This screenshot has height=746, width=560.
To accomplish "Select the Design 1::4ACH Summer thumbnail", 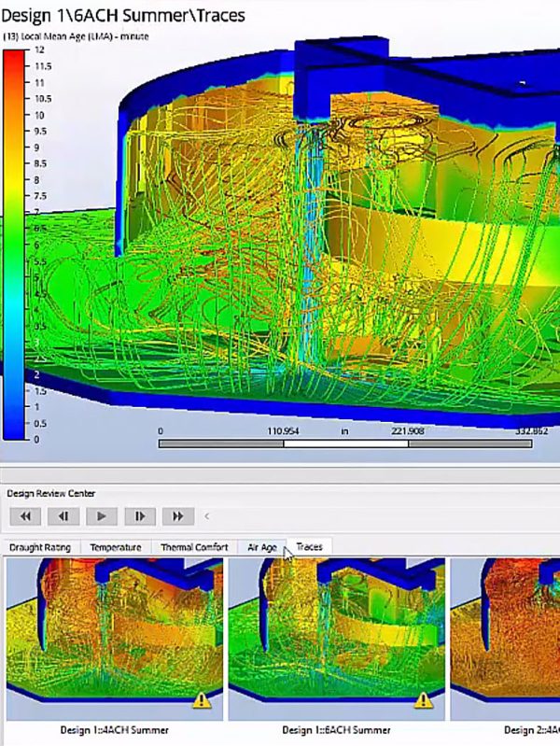I will [x=114, y=637].
